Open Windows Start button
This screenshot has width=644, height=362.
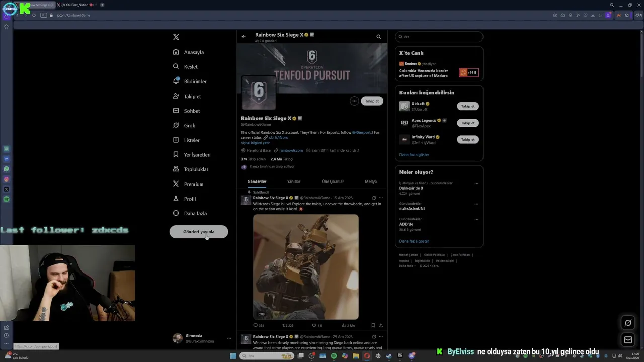pyautogui.click(x=233, y=356)
